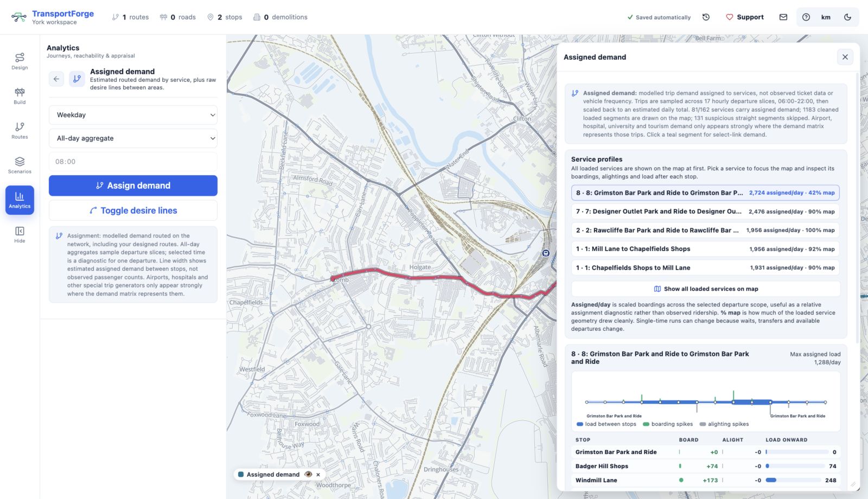Open the Support link
Image resolution: width=868 pixels, height=499 pixels.
tap(745, 17)
